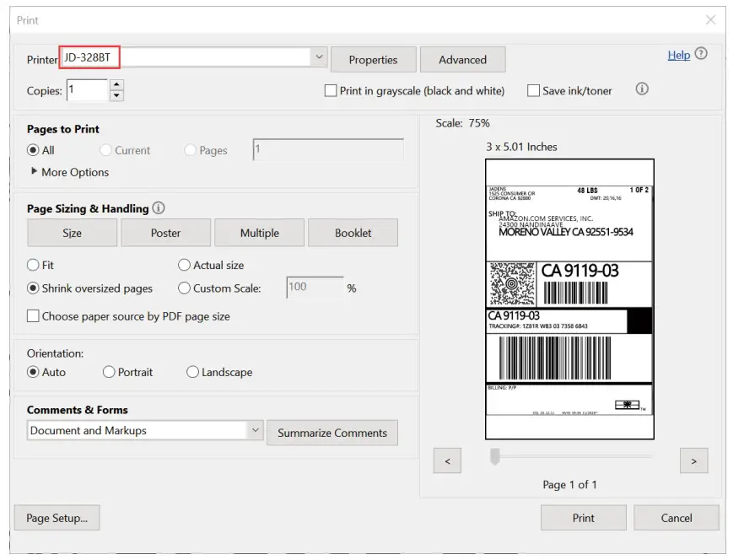Click the left arrow below the label preview
Viewport: 744px width, 560px height.
448,460
